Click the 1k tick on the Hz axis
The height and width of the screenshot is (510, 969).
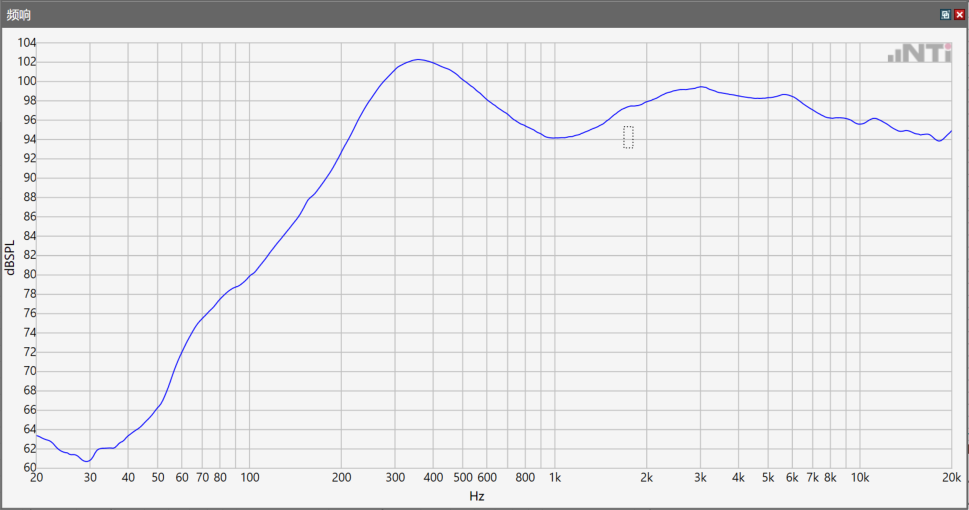coord(555,478)
